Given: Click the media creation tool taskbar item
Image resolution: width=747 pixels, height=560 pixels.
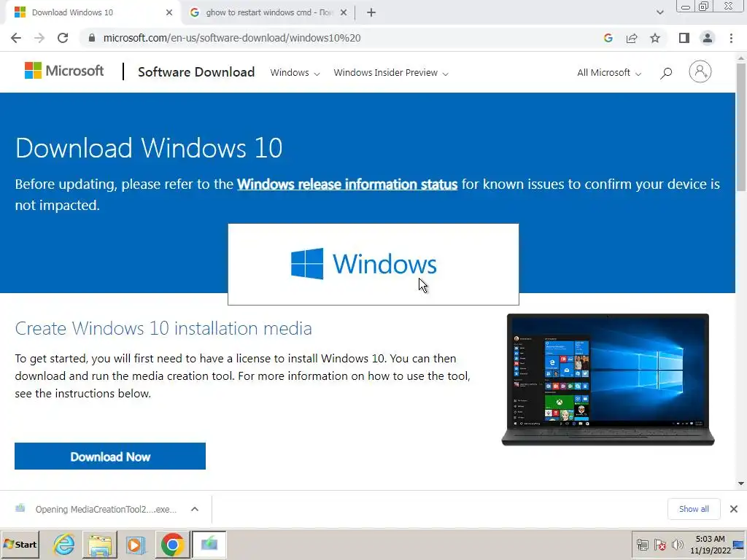Looking at the screenshot, I should coord(209,544).
